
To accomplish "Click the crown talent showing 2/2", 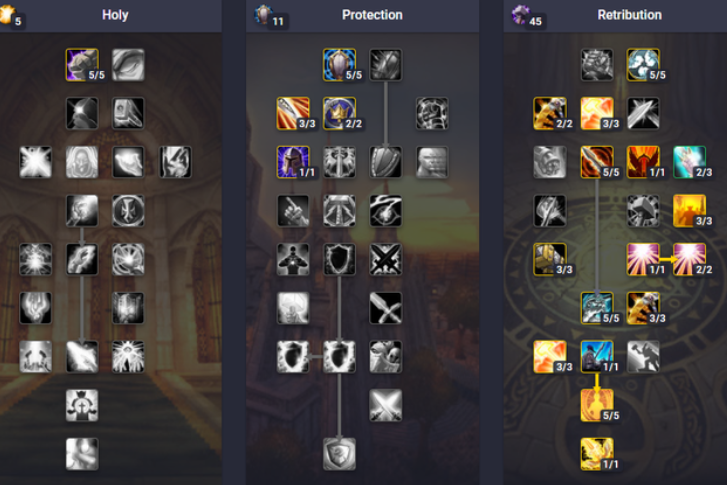I will (x=339, y=114).
